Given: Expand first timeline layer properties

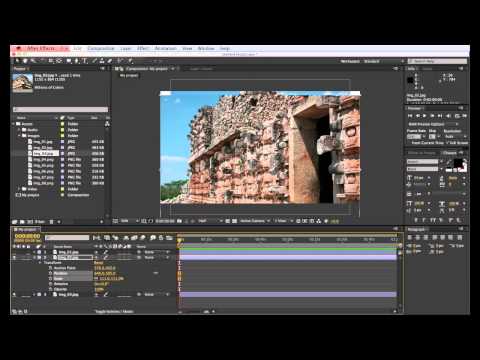Looking at the screenshot, I should (34, 252).
